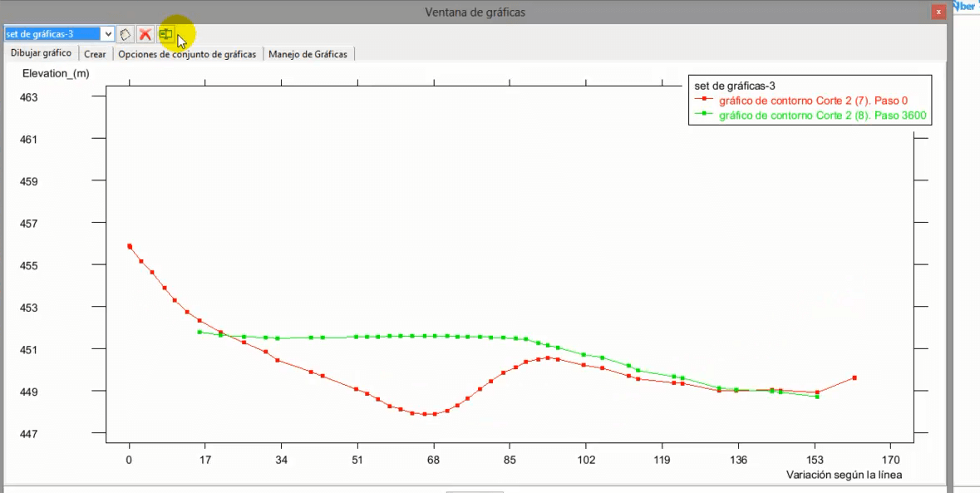Viewport: 980px width, 493px height.
Task: Go to the Manejo de Gráficas tab
Action: pyautogui.click(x=308, y=54)
